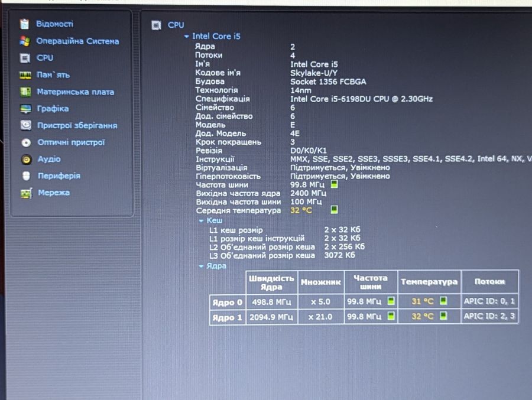
Task: Click the CPU header chip icon
Action: click(157, 25)
